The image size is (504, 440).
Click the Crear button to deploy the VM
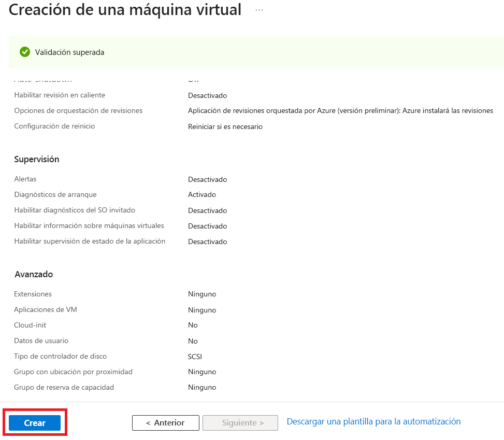pos(34,423)
